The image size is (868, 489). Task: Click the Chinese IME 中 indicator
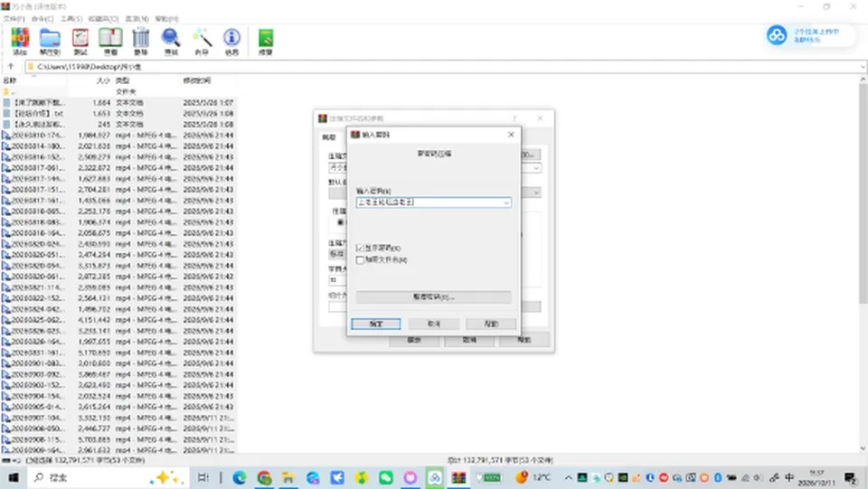pos(789,477)
